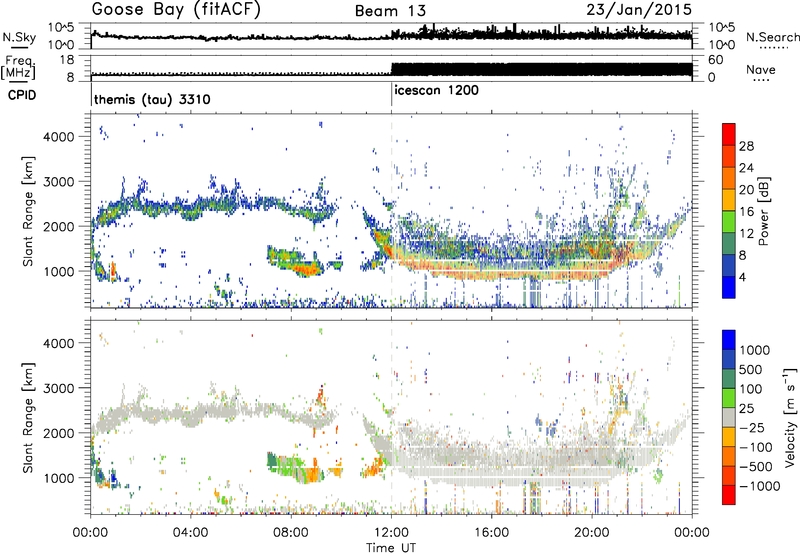
Task: Click the 'N.Sky' legend label
Action: click(19, 37)
